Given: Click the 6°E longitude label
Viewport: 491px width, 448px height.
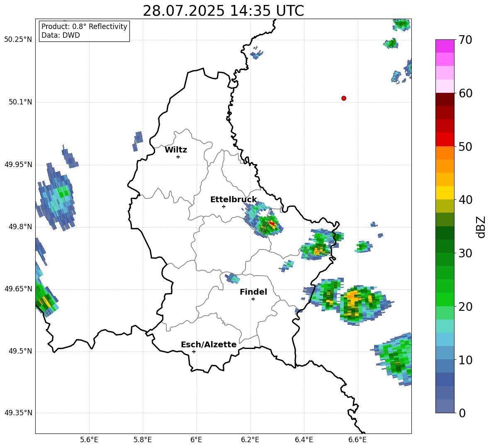Looking at the screenshot, I should [x=196, y=440].
